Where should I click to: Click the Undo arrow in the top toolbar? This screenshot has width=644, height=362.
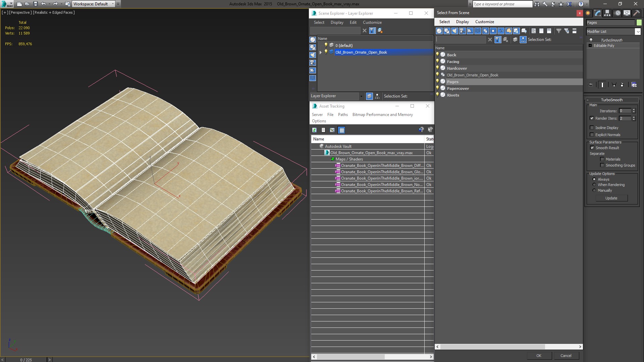tap(44, 4)
